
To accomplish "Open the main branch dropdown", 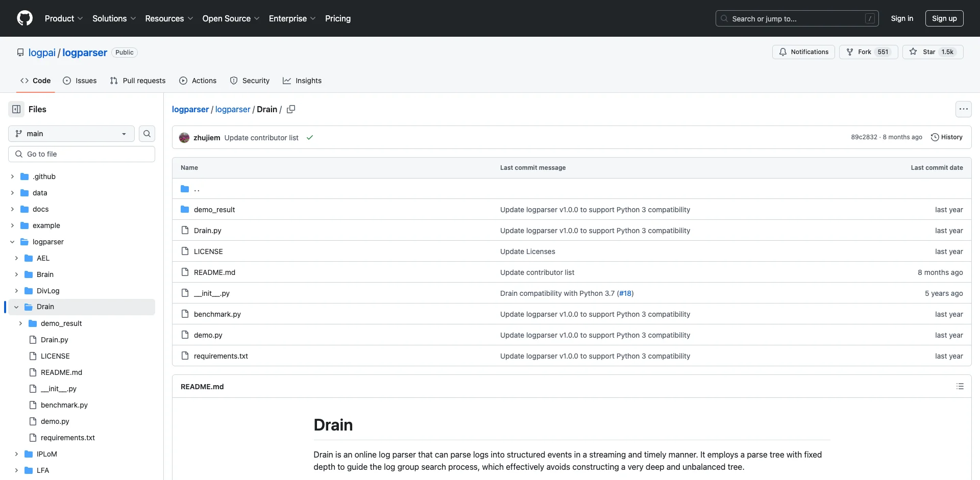I will 71,134.
